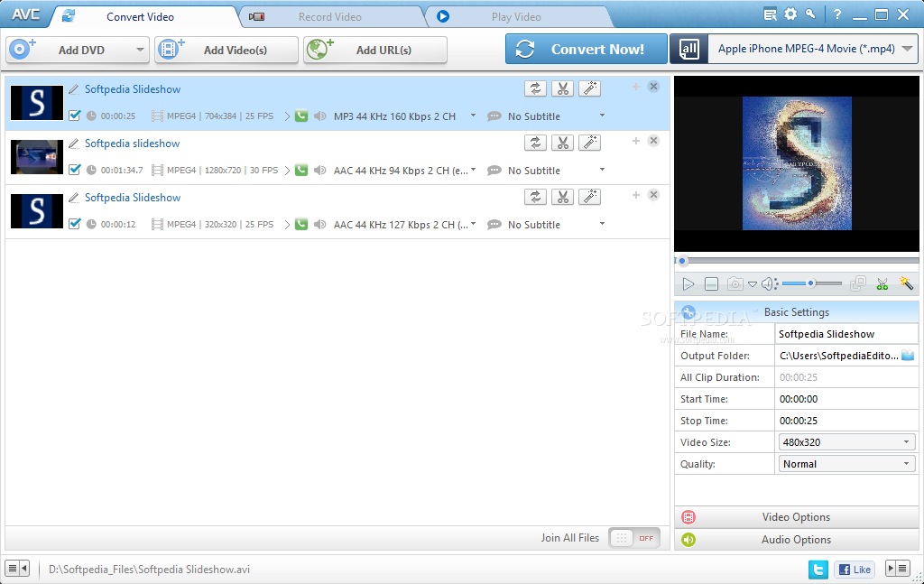Open effects wand for first Softpedia Slideshow row
The width and height of the screenshot is (924, 584).
click(x=590, y=88)
